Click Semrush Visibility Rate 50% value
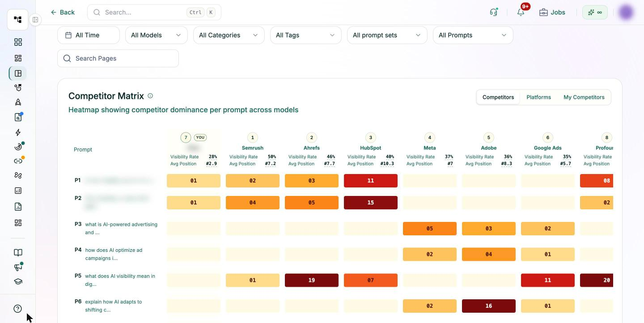This screenshot has width=644, height=323. click(272, 157)
